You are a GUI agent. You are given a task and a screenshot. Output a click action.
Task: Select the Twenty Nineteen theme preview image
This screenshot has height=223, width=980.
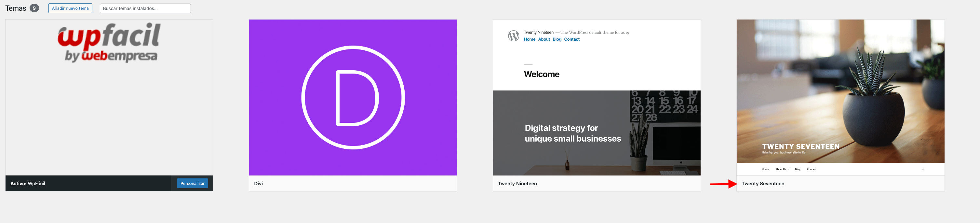(597, 97)
